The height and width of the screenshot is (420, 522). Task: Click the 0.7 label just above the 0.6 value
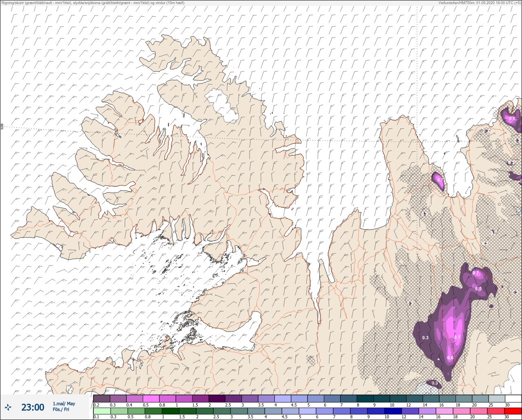coord(457,337)
